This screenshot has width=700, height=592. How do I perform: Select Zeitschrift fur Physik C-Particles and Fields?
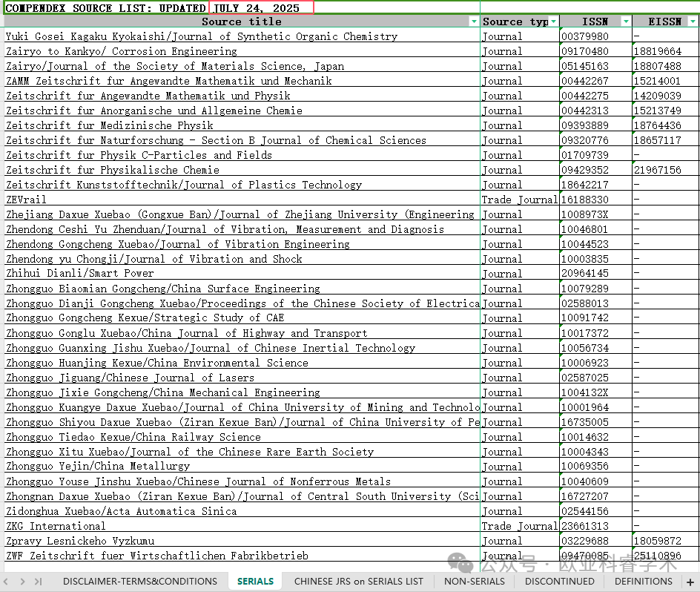tap(242, 154)
